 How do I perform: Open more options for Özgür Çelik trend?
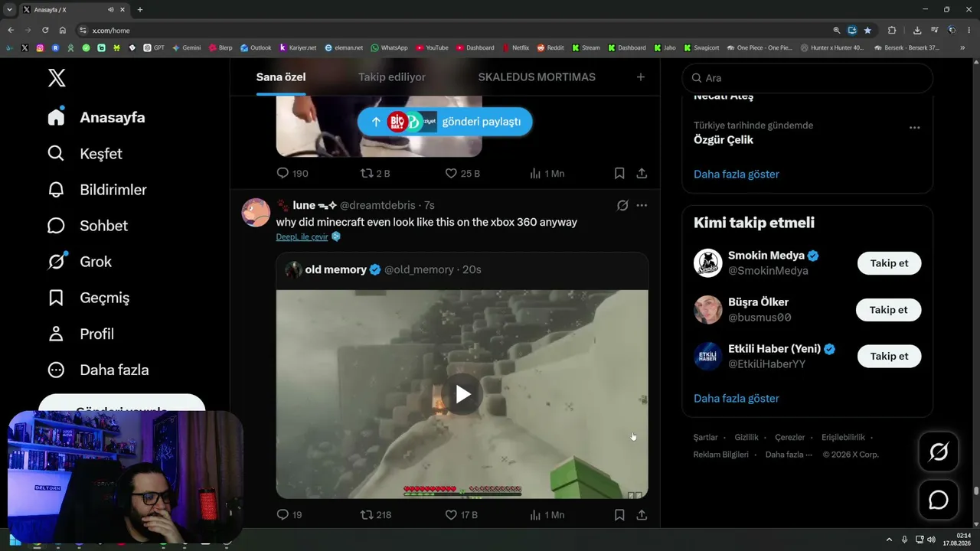tap(914, 128)
